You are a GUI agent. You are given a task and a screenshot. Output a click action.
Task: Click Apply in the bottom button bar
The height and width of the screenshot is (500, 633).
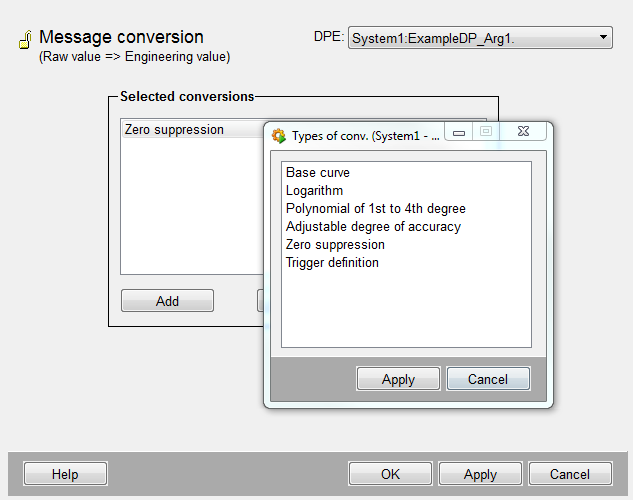tap(480, 474)
